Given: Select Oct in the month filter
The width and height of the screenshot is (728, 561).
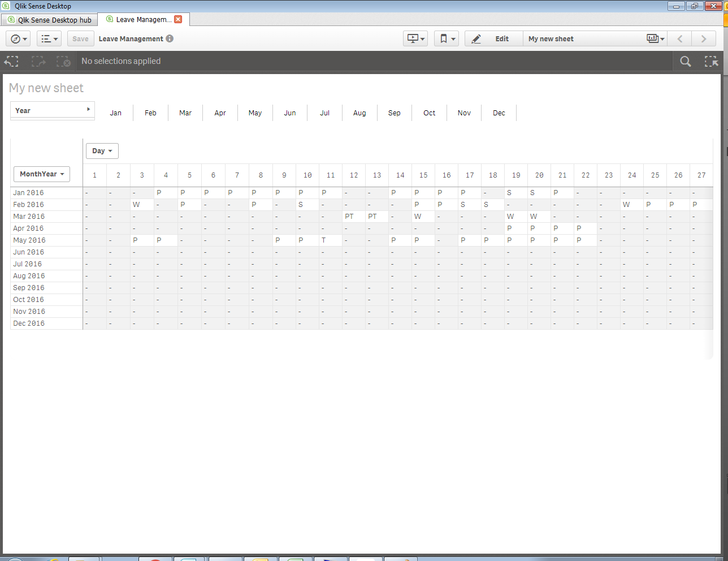Looking at the screenshot, I should 430,113.
